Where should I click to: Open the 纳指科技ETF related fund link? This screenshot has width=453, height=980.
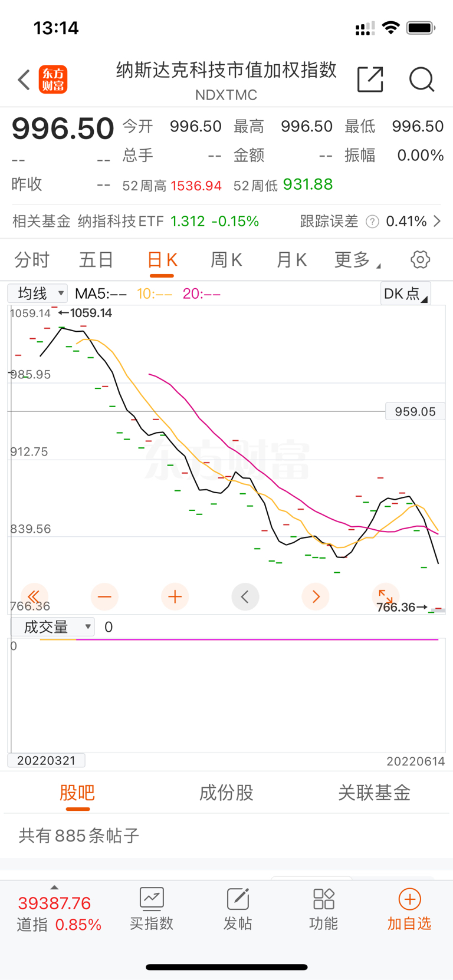coord(168,222)
